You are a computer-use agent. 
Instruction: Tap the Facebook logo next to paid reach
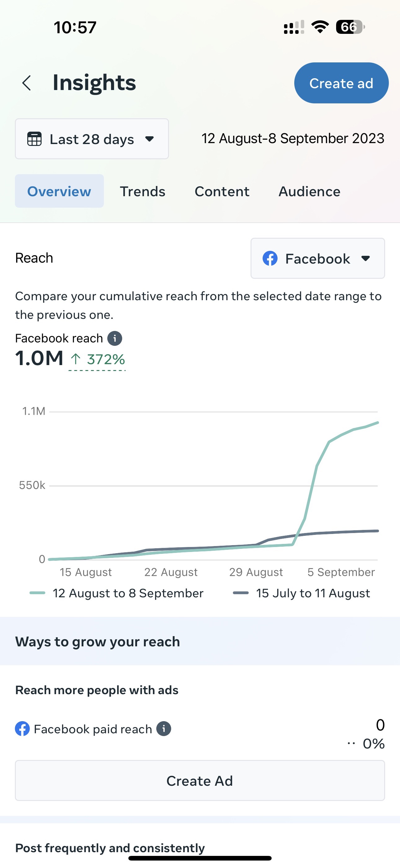coord(22,729)
